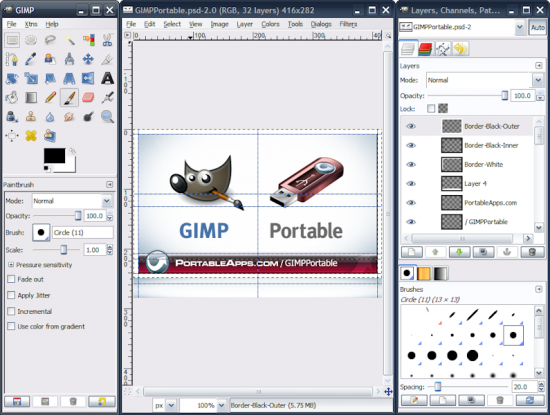The image size is (550, 415).
Task: Select the Smudge tool
Action: [x=69, y=116]
